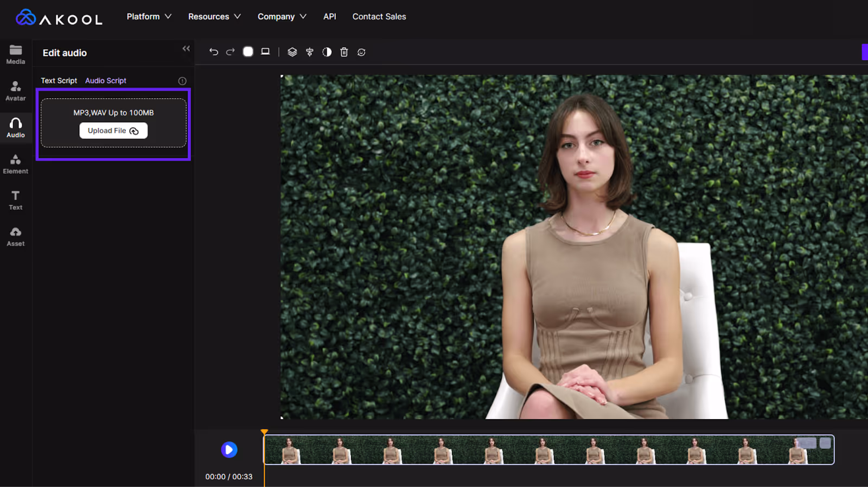Click the purple button at toolbar right edge
This screenshot has width=868, height=487.
(x=865, y=52)
